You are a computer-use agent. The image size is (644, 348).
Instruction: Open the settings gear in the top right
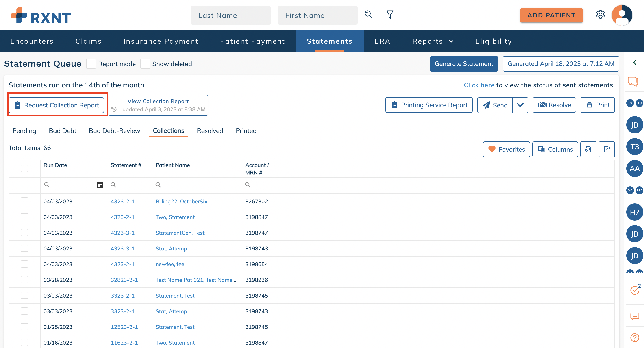(x=600, y=15)
